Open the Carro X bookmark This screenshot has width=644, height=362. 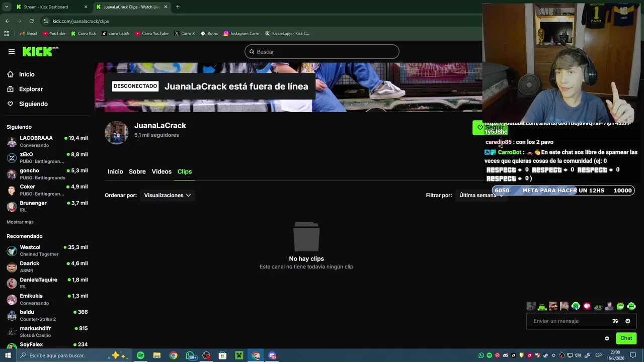184,33
